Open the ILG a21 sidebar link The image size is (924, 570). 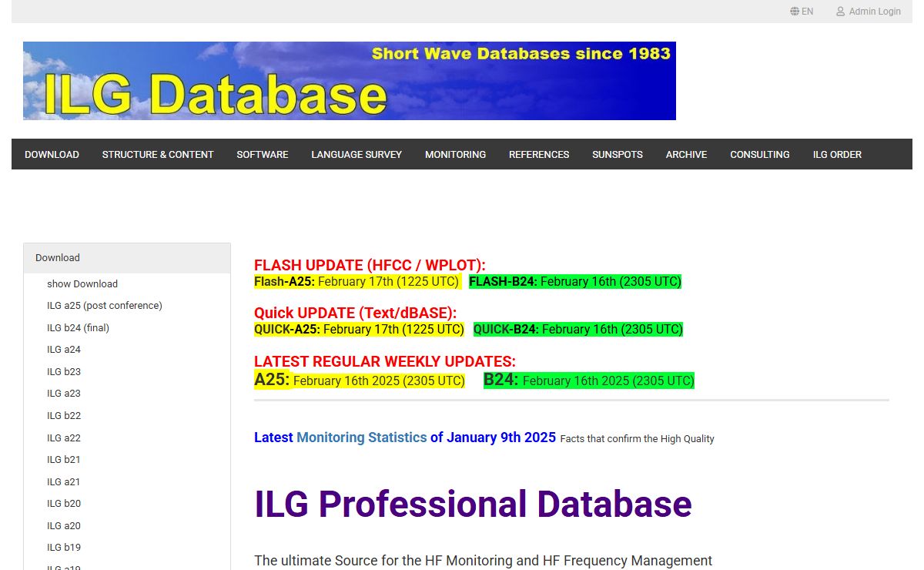[x=64, y=482]
